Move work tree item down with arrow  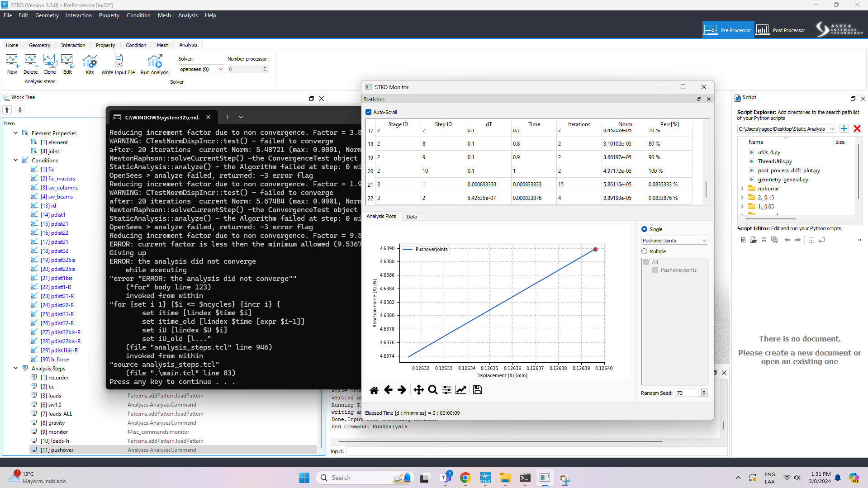pyautogui.click(x=19, y=110)
